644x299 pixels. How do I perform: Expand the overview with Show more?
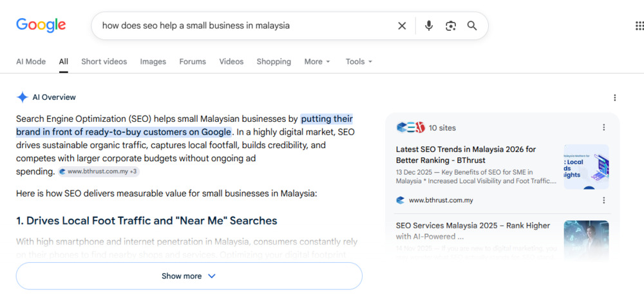189,276
